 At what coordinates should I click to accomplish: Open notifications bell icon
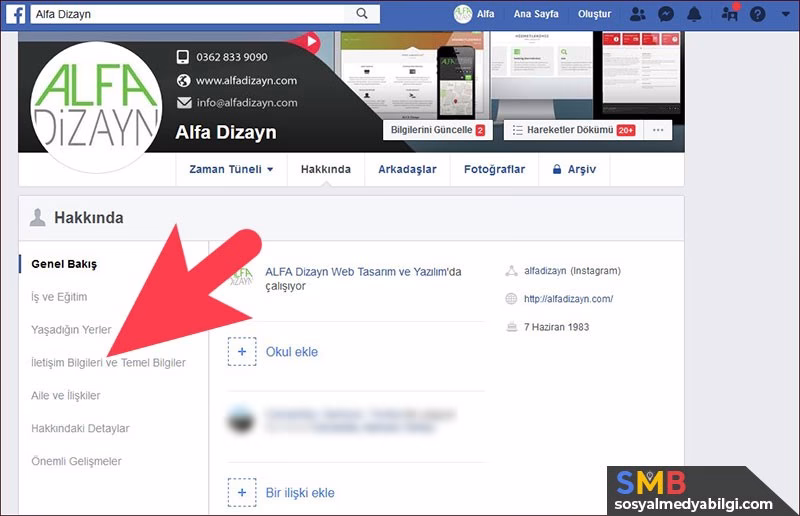pos(694,14)
